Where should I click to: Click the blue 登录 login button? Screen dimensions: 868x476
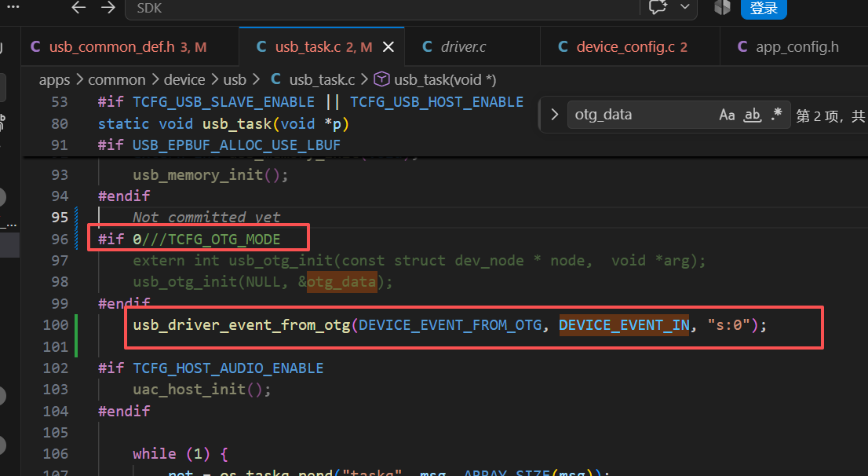pos(764,9)
